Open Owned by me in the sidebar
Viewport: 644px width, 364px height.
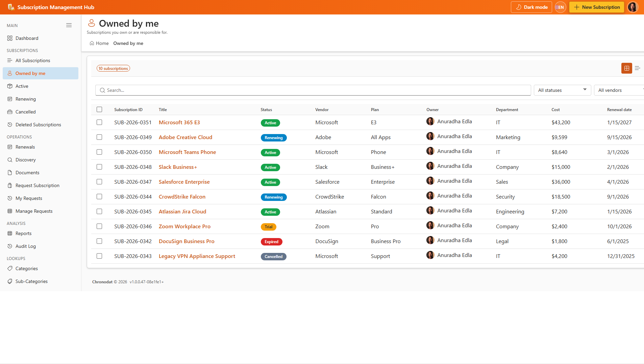click(41, 73)
